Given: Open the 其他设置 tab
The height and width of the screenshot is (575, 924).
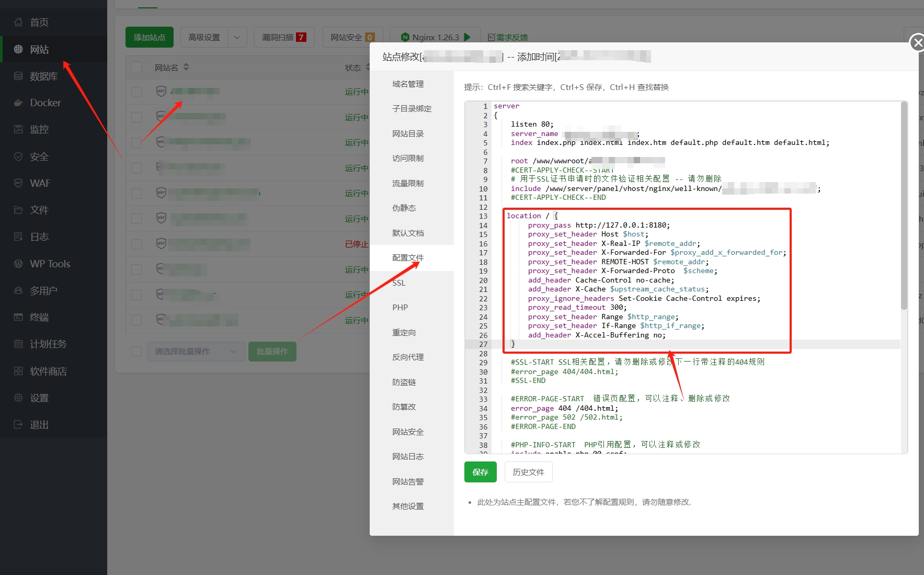Looking at the screenshot, I should tap(408, 506).
